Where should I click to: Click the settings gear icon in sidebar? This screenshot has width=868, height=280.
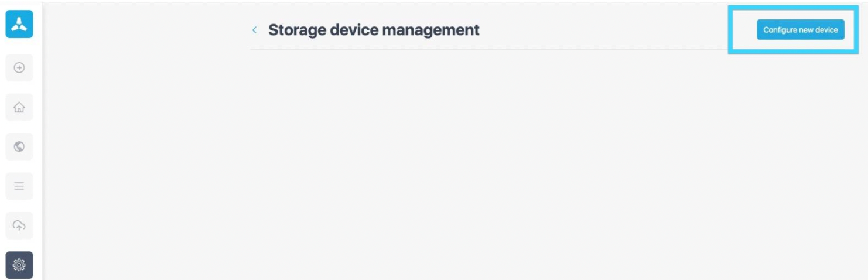point(19,265)
